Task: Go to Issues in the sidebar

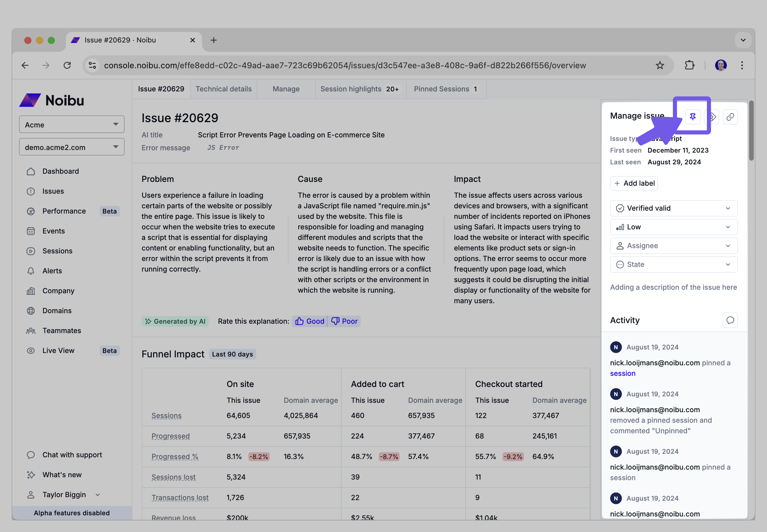Action: (x=53, y=191)
